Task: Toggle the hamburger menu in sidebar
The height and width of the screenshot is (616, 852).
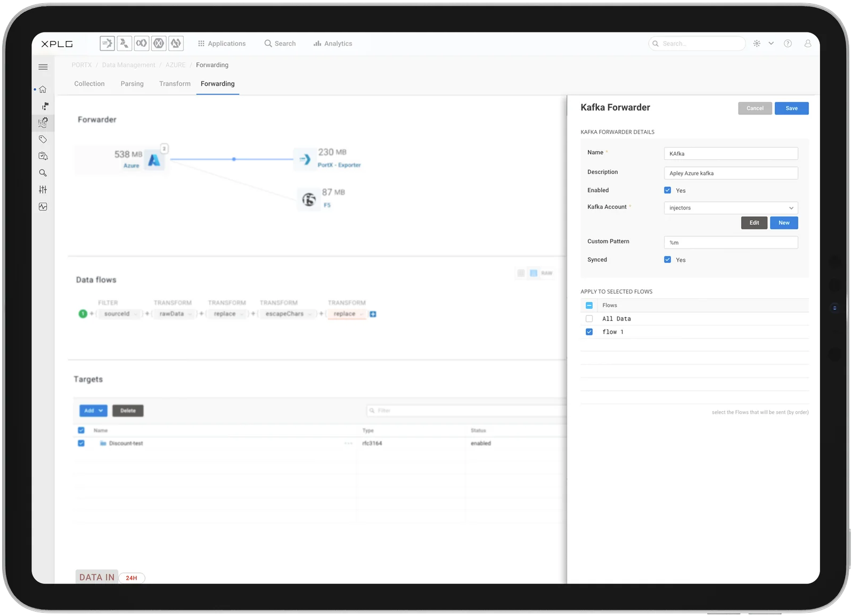Action: pos(43,67)
